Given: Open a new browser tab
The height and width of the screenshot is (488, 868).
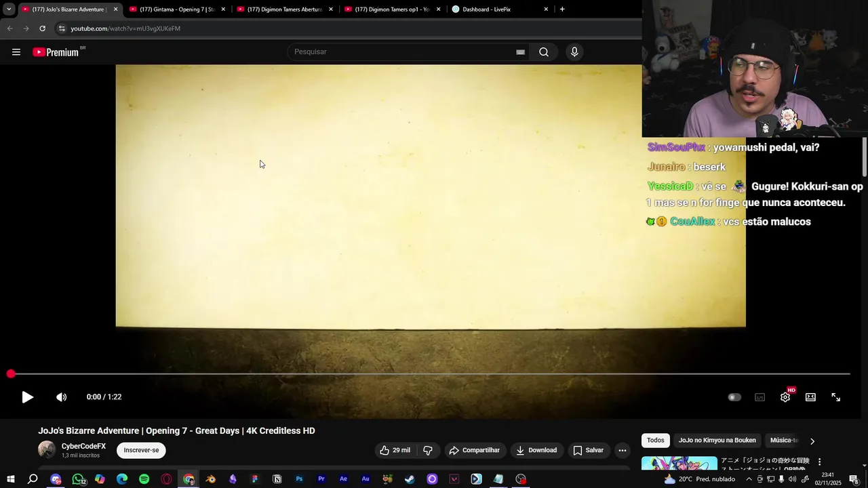Looking at the screenshot, I should point(562,9).
